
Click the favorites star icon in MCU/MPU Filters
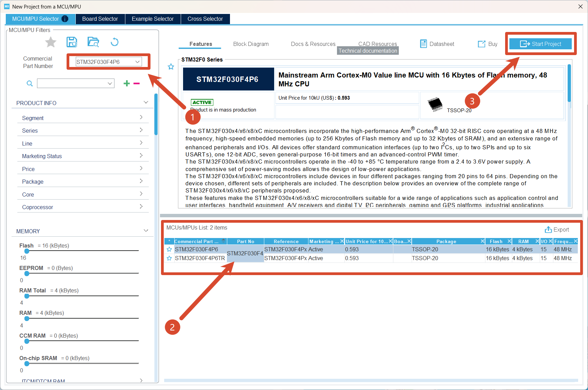pyautogui.click(x=51, y=42)
